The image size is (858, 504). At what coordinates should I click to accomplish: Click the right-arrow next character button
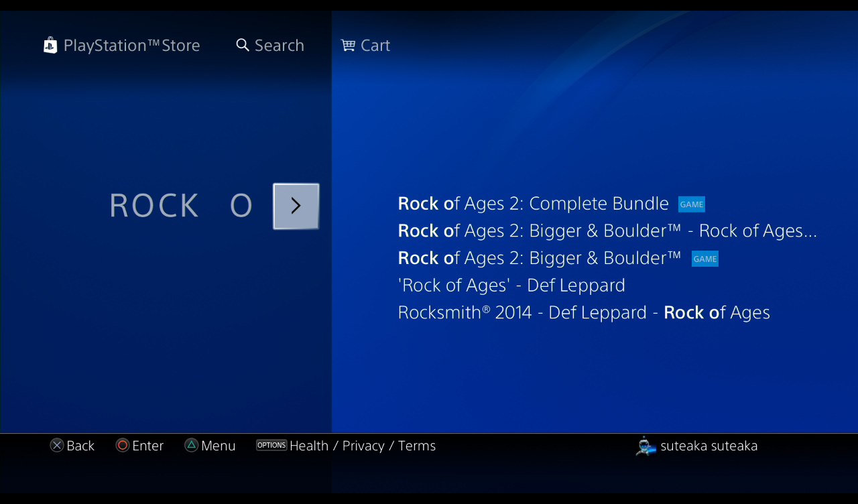point(296,206)
